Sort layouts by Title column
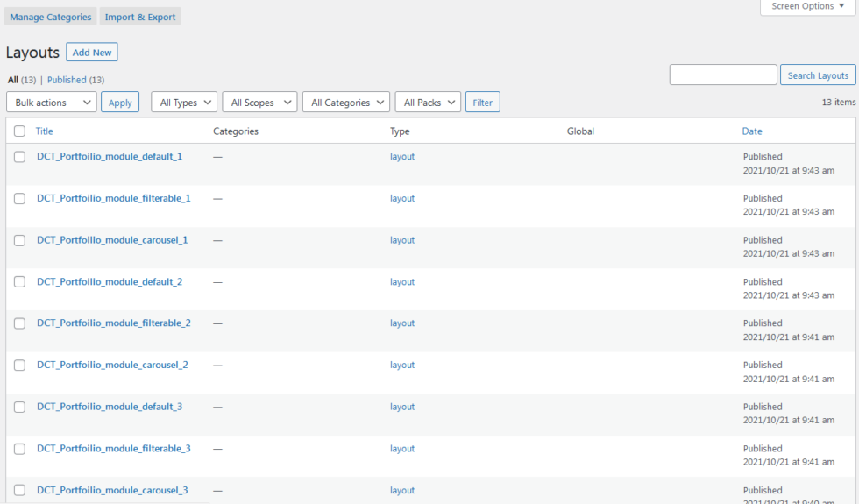 pyautogui.click(x=44, y=131)
